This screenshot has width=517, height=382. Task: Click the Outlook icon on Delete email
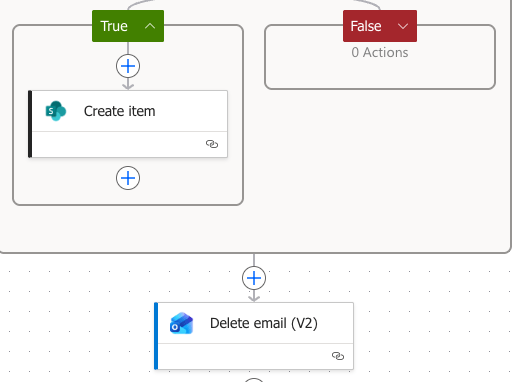click(x=182, y=323)
